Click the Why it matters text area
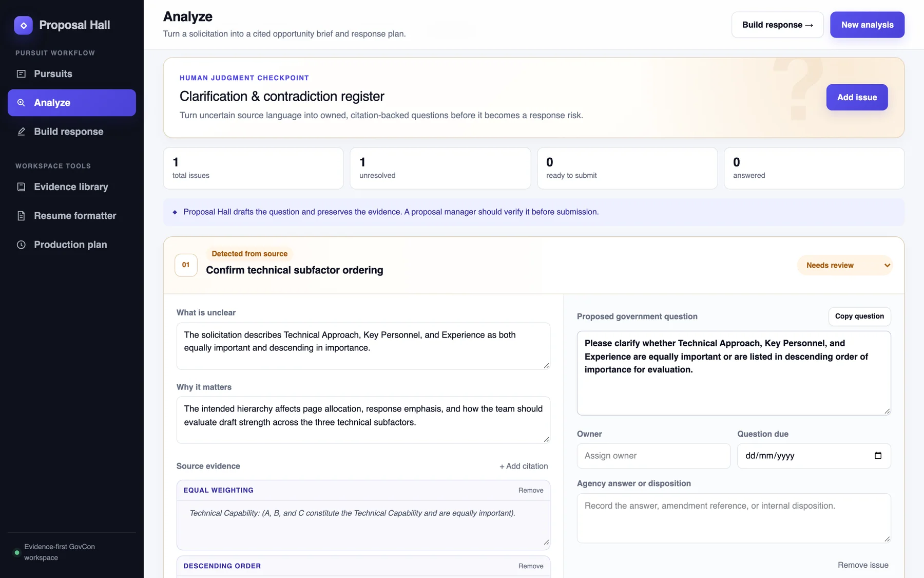Image resolution: width=924 pixels, height=578 pixels. point(363,420)
